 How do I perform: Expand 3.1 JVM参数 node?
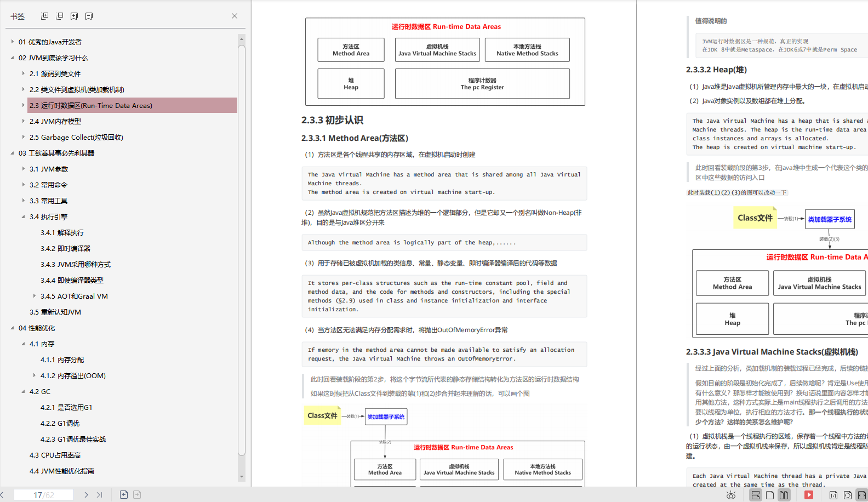tap(24, 169)
